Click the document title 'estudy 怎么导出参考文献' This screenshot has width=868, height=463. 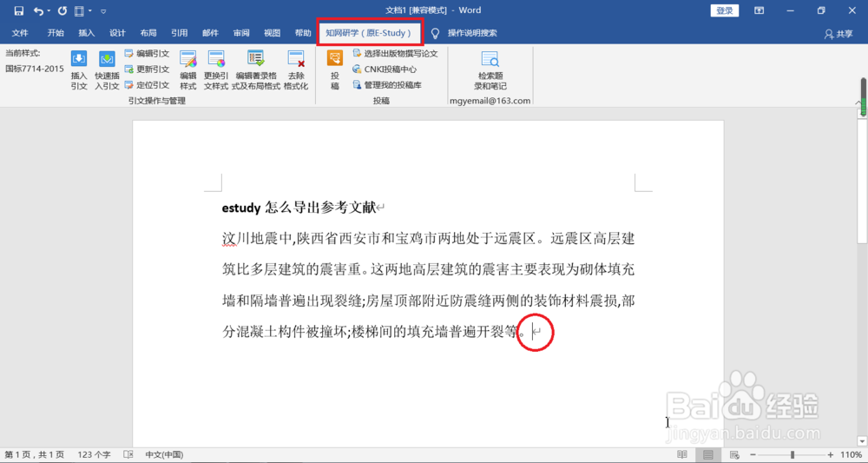click(299, 208)
